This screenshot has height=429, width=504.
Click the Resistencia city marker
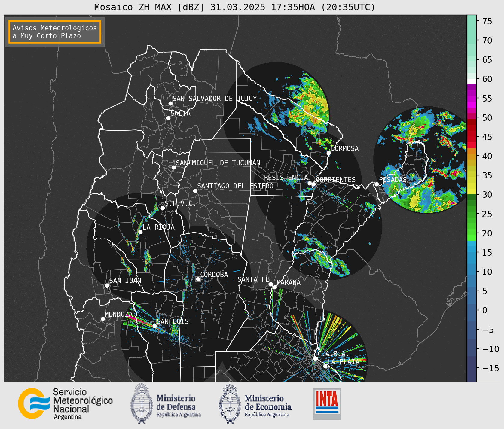pos(310,183)
